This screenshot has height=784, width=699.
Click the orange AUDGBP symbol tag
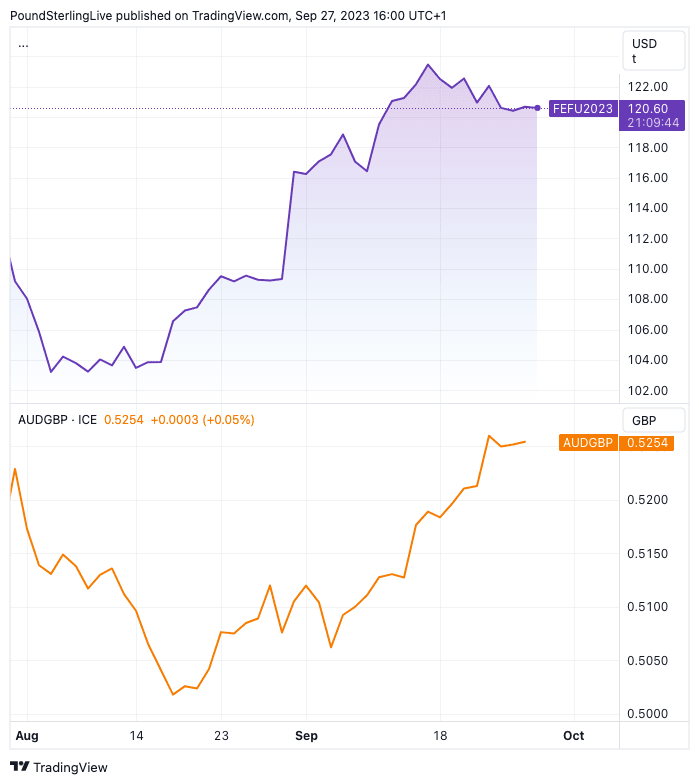[588, 442]
